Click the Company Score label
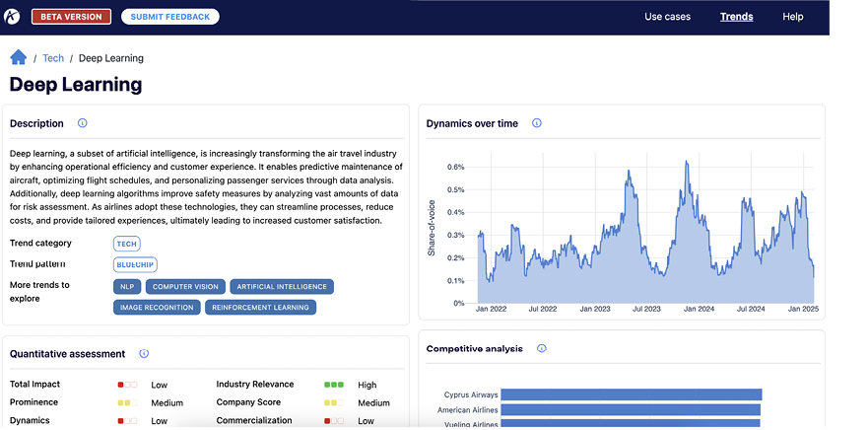 [x=248, y=402]
